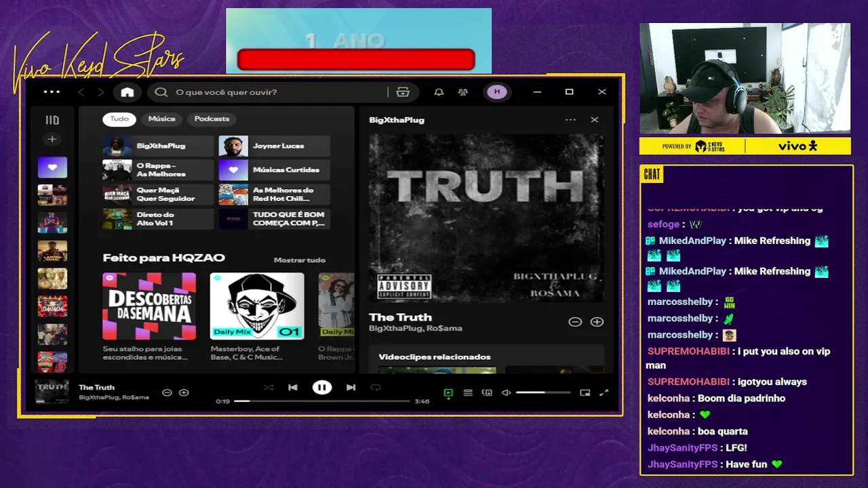Hide track with minus icon in panel

coord(575,322)
